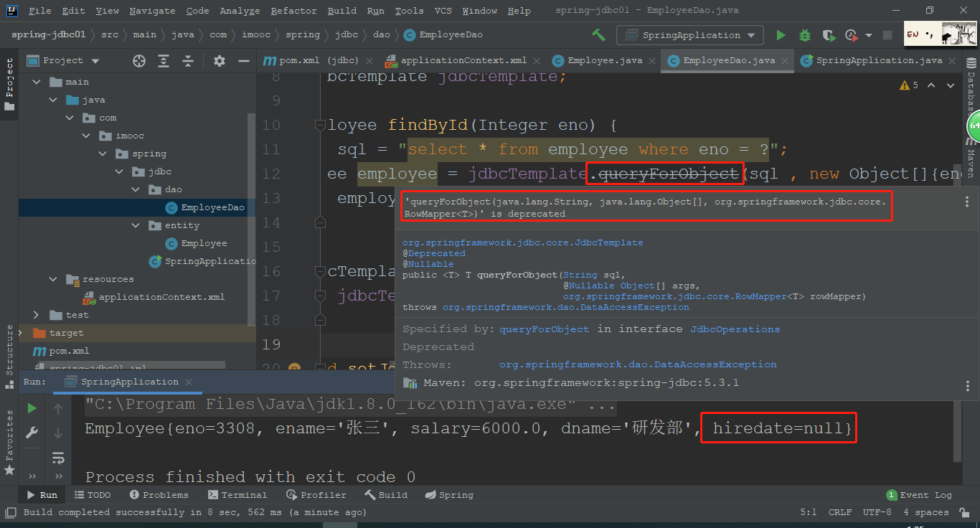Click the warnings count indicator showing 5

[909, 85]
